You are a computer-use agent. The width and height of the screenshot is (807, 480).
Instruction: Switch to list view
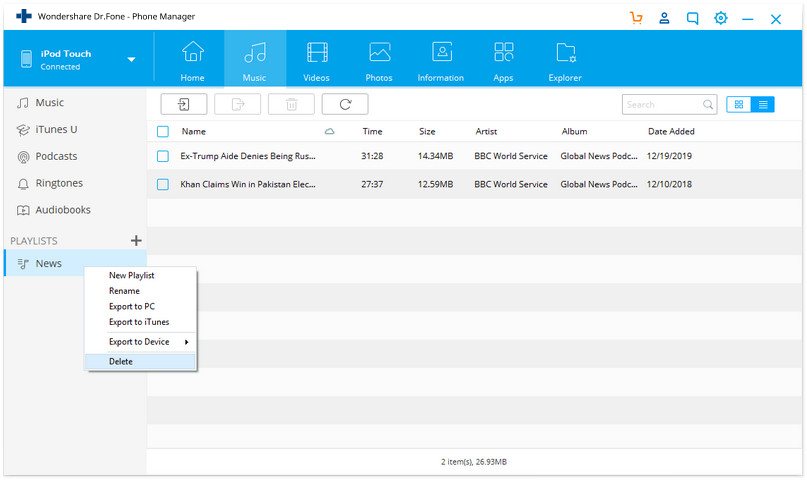[x=763, y=104]
